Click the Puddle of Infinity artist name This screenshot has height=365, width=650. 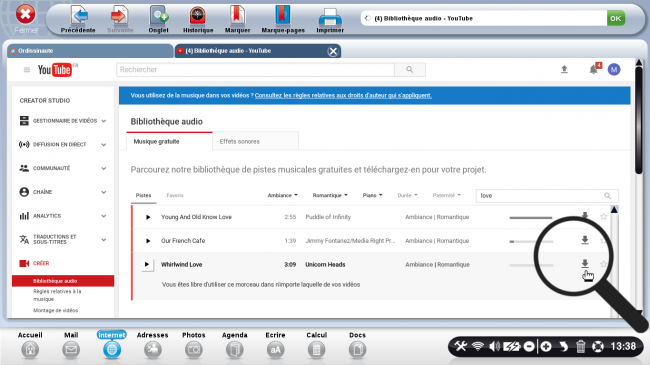(x=328, y=217)
